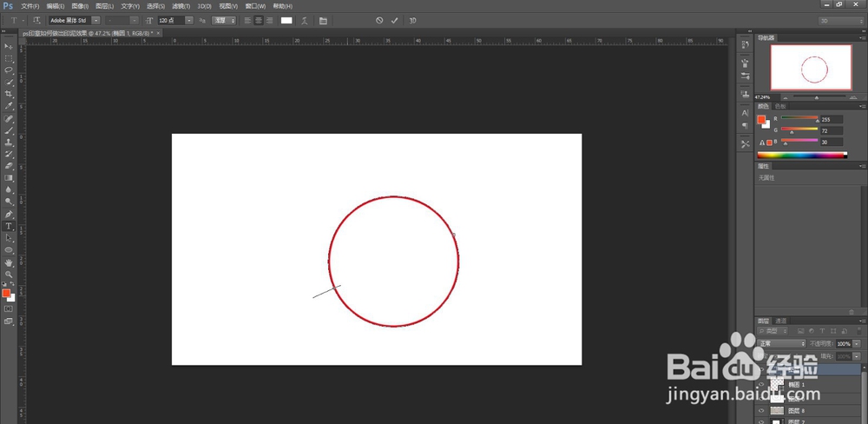Toggle shape layer filter in Layers panel

click(x=832, y=331)
